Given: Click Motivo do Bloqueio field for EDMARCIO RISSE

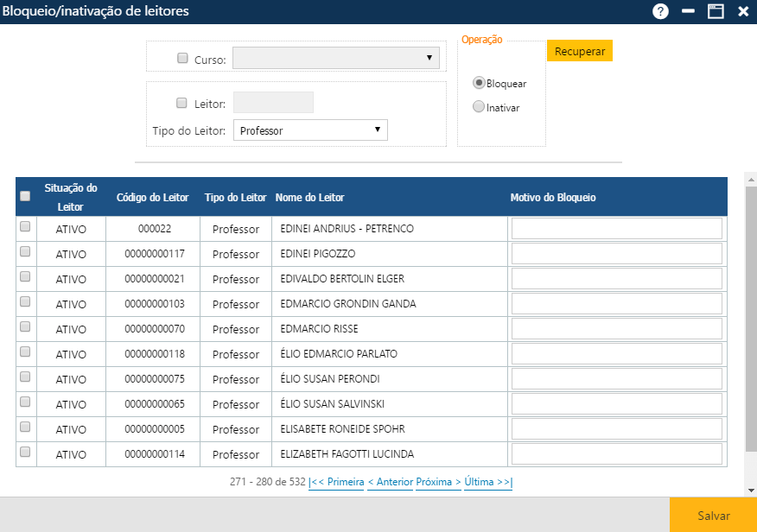Looking at the screenshot, I should click(616, 327).
